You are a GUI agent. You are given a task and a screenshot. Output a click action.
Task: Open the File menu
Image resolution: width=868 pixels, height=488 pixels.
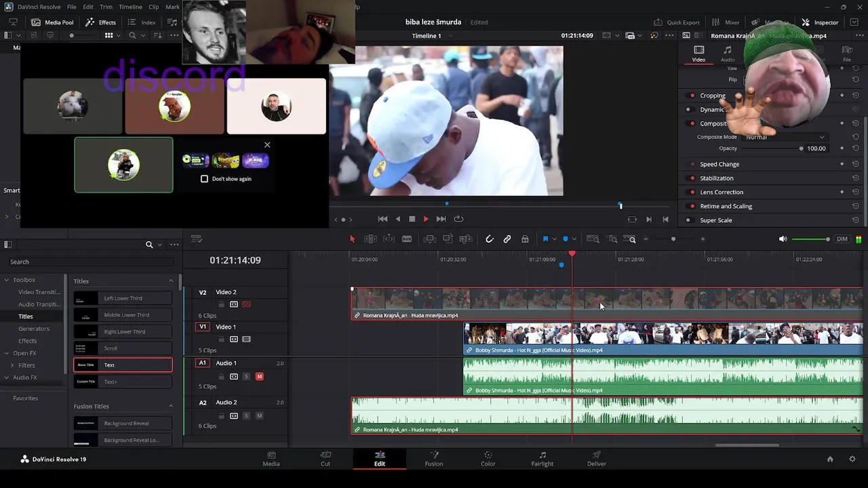71,7
